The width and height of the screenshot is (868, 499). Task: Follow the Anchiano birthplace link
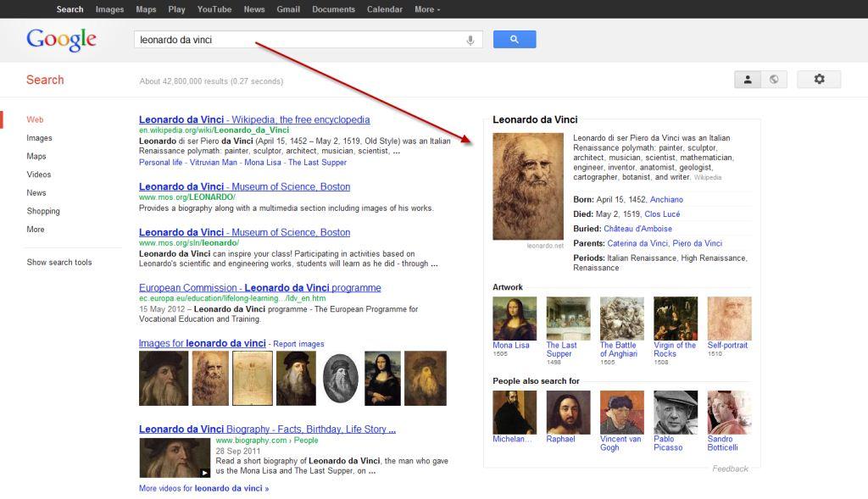666,199
